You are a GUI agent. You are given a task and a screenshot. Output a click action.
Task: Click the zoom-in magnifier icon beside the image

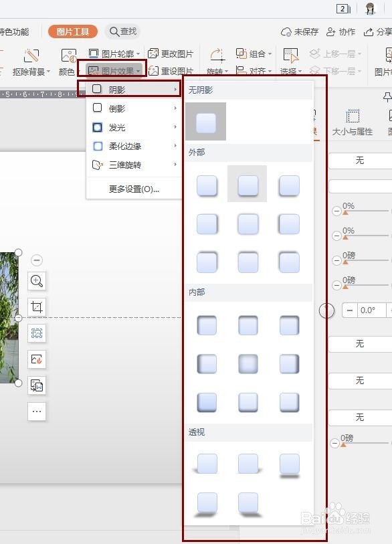(x=37, y=280)
